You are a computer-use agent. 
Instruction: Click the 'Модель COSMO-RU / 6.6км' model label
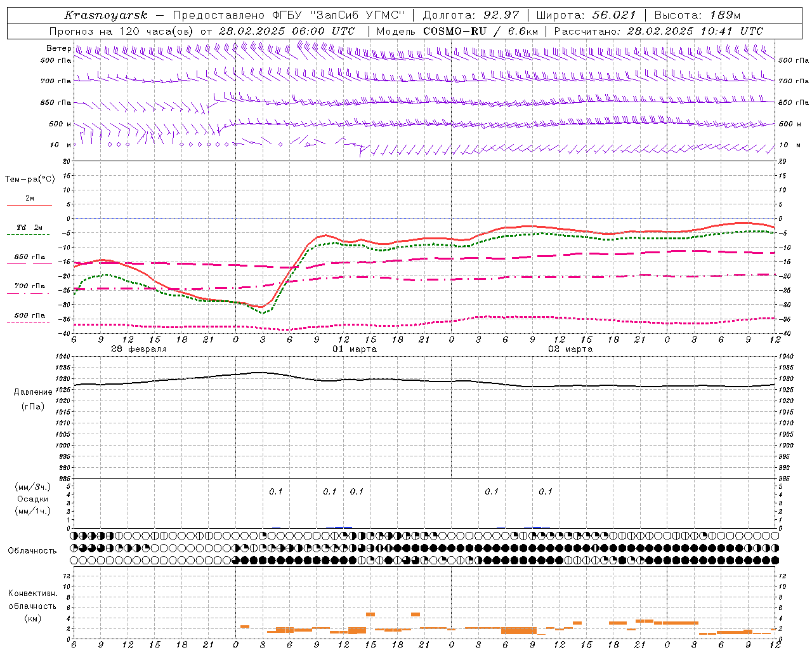[x=457, y=31]
